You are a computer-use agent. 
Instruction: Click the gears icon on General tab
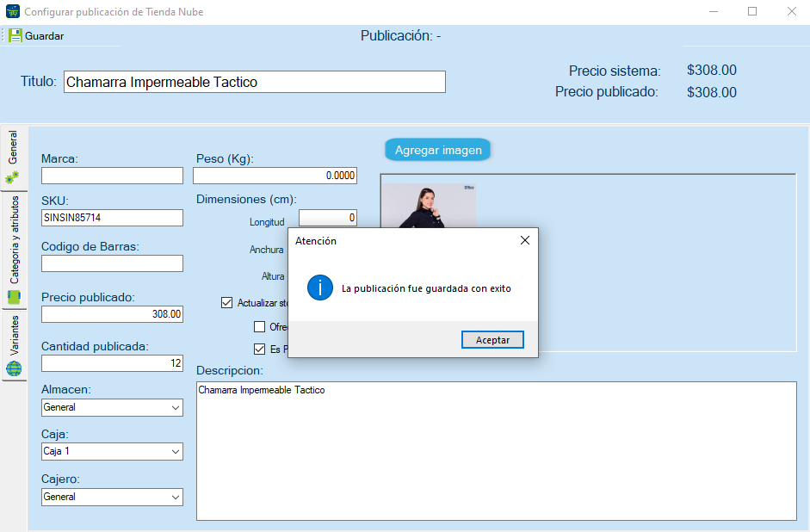click(12, 177)
